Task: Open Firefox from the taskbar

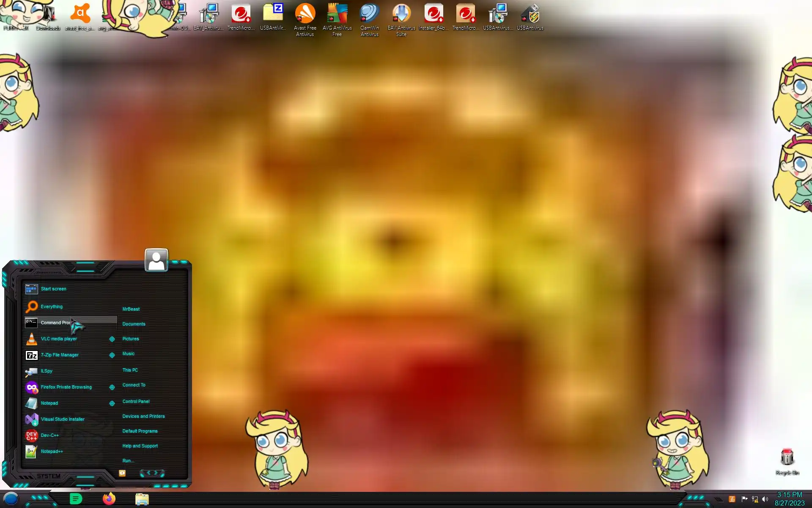Action: pos(109,499)
